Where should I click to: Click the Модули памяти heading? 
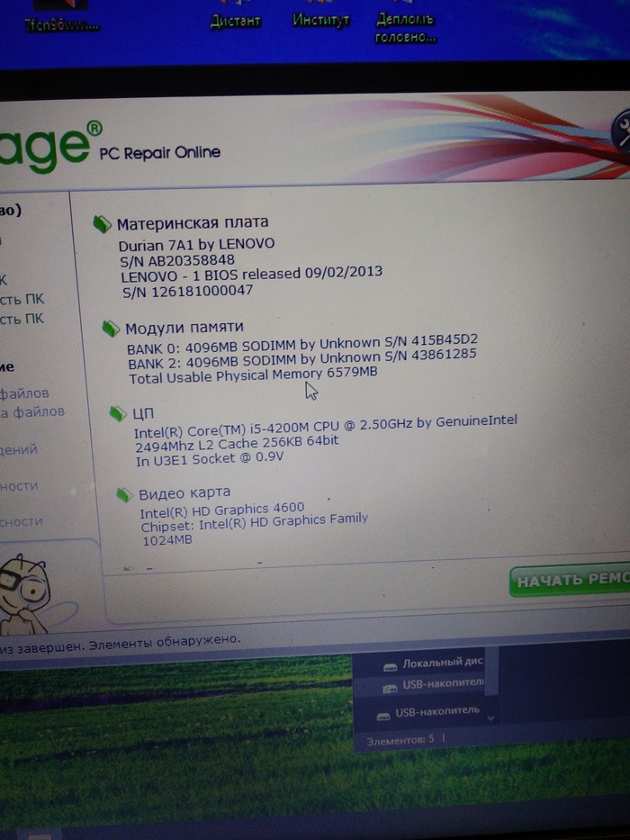pyautogui.click(x=184, y=328)
